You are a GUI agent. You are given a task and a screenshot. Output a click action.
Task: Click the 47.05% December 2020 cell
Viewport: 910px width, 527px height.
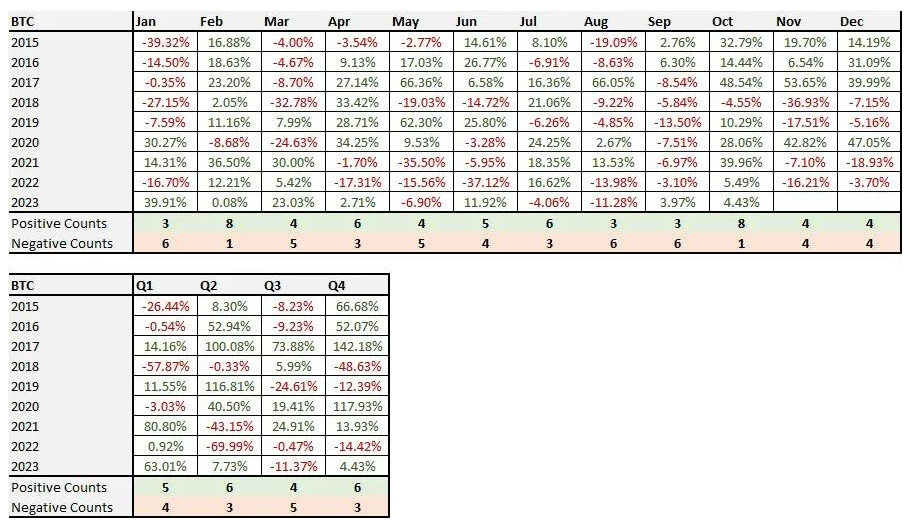point(868,143)
